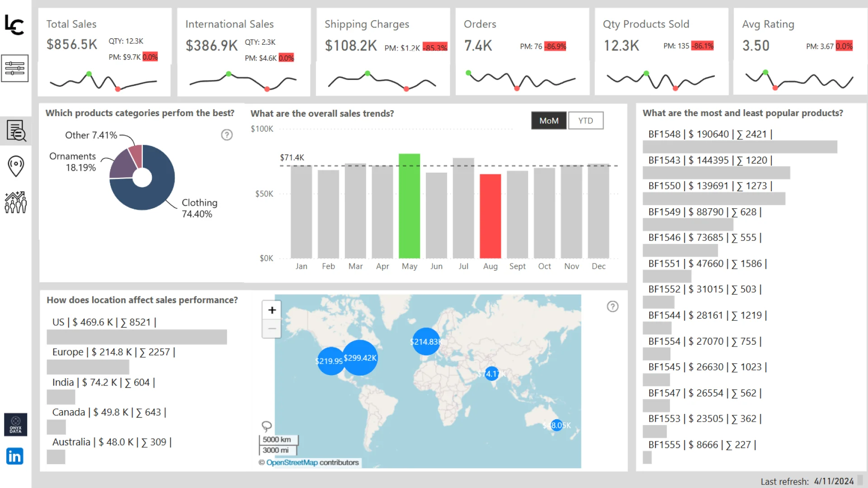
Task: Click the Orders sparkline
Action: (521, 80)
